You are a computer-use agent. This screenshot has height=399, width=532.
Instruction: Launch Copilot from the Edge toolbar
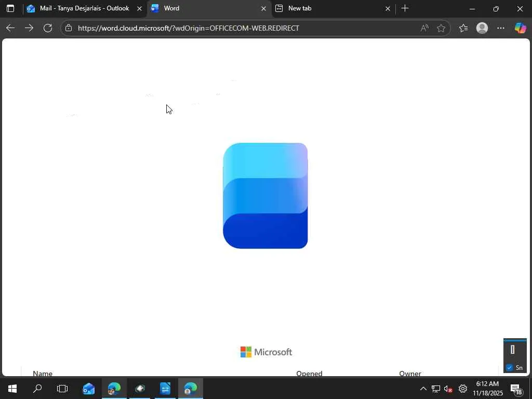(x=520, y=28)
